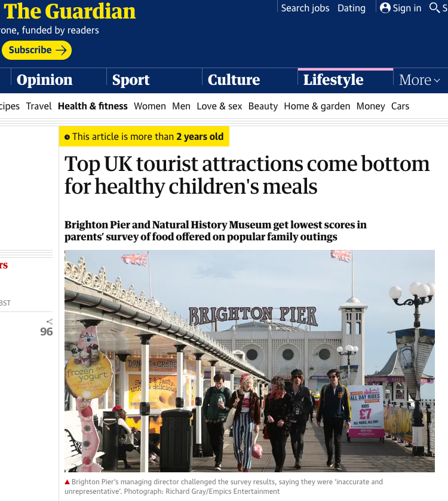Open the Travel subsection link

coord(39,106)
